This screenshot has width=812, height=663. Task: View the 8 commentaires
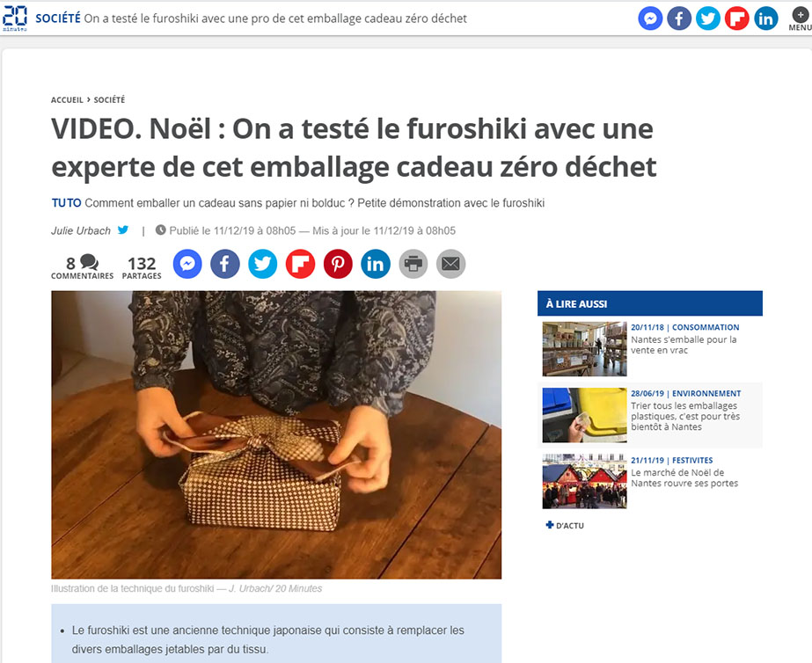point(82,267)
